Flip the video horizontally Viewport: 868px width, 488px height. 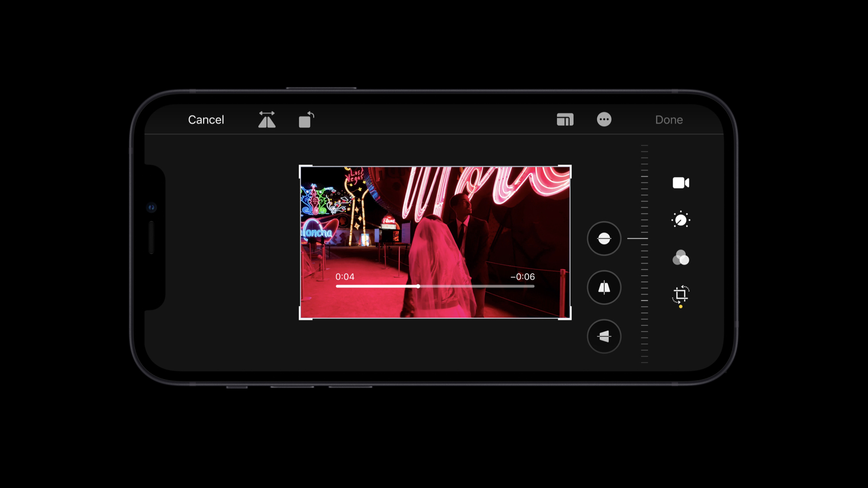(x=267, y=120)
